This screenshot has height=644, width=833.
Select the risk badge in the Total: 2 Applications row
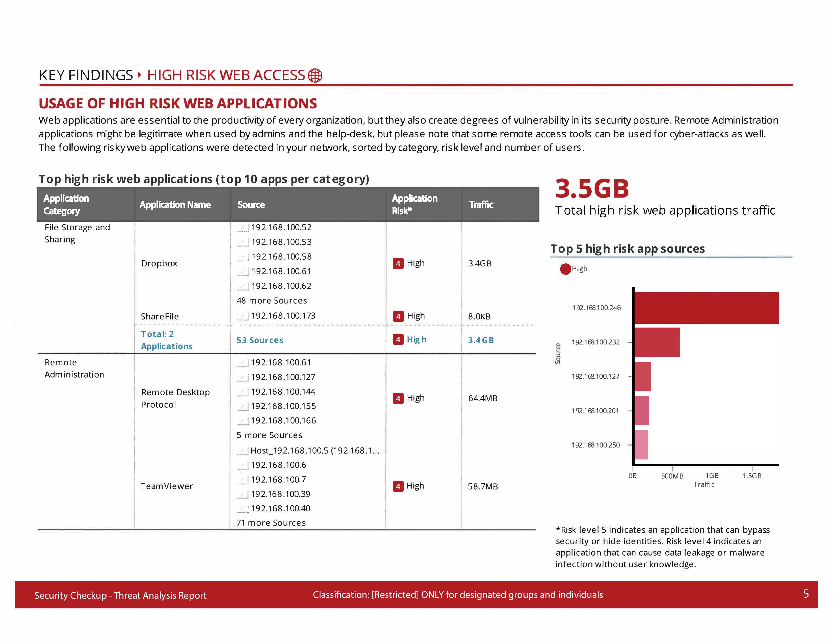[398, 339]
